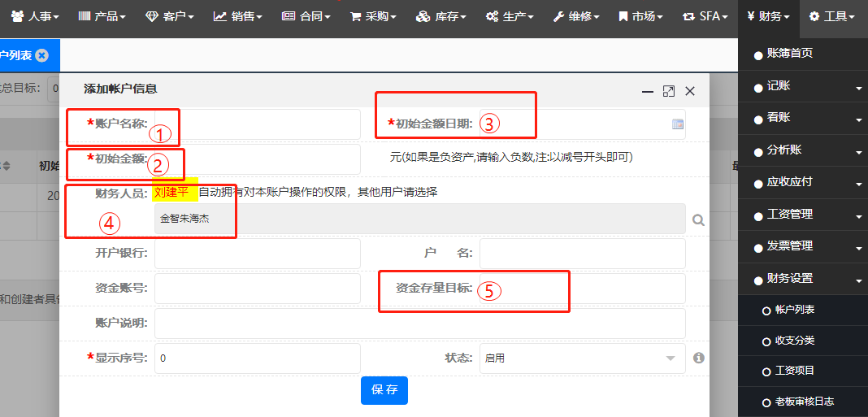Expand the 发票管理 sidebar section
Image resolution: width=868 pixels, height=417 pixels.
tap(803, 245)
